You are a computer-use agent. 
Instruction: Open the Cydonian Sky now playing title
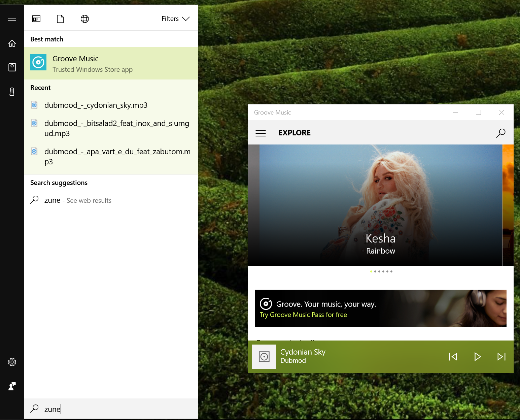[303, 352]
